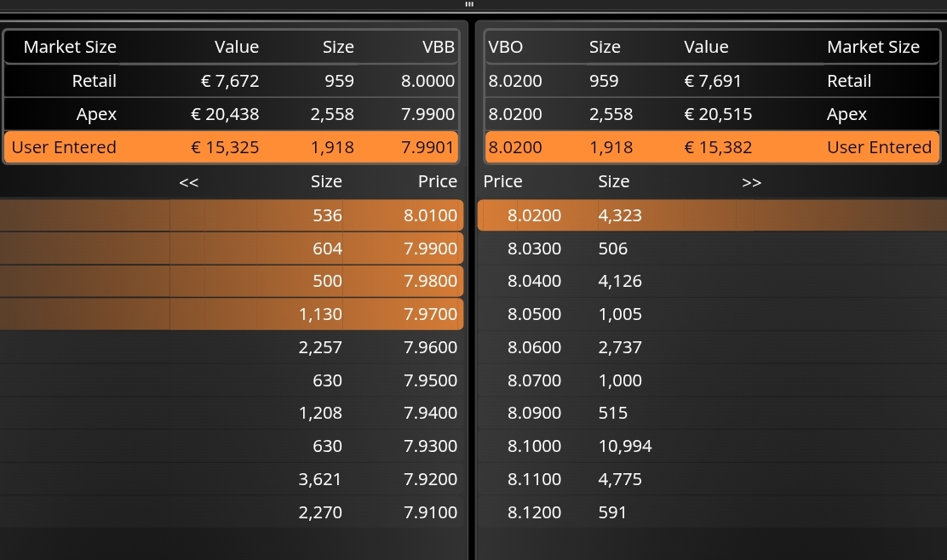Click the VBO column header
The height and width of the screenshot is (560, 947).
point(505,48)
